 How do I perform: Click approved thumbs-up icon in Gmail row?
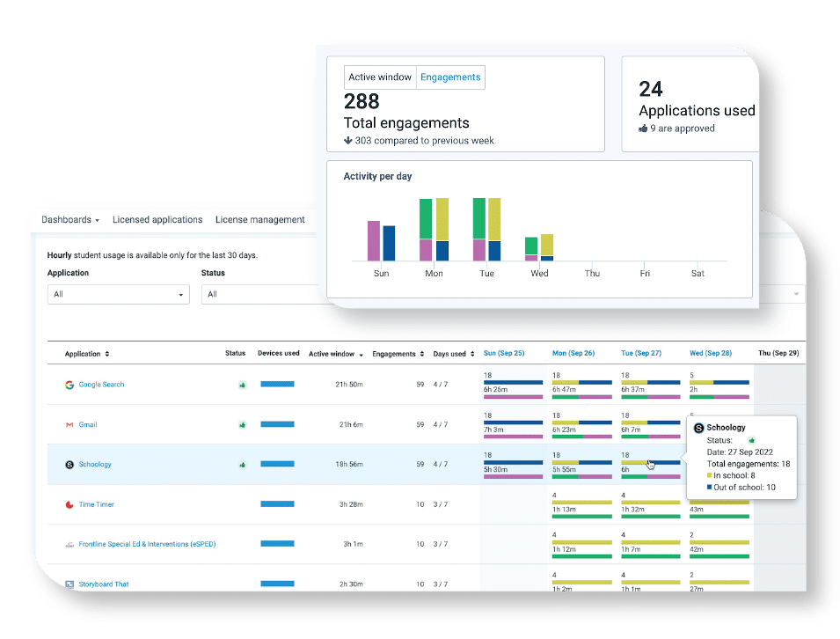pos(242,424)
